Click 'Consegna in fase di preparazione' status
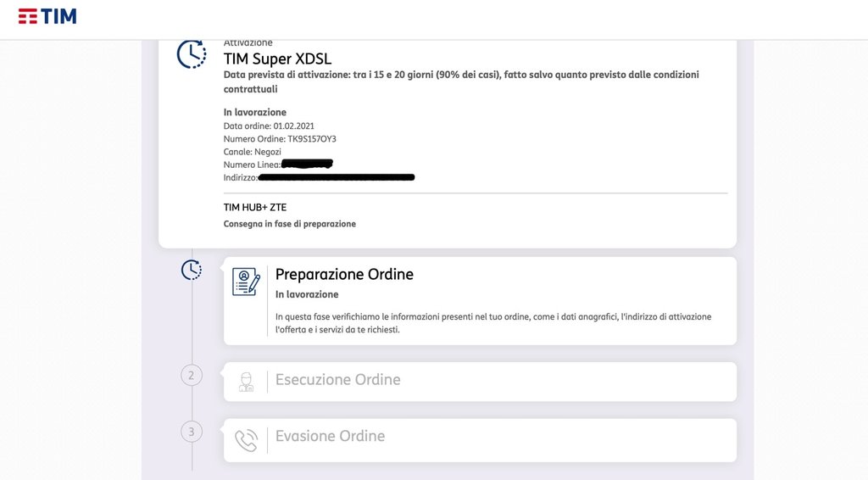Viewport: 868px width, 480px height. [x=290, y=224]
